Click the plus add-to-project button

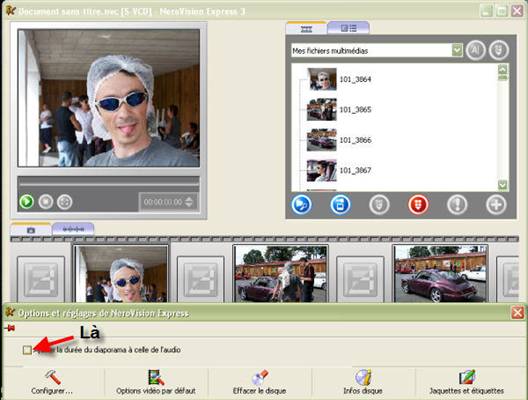pos(496,204)
